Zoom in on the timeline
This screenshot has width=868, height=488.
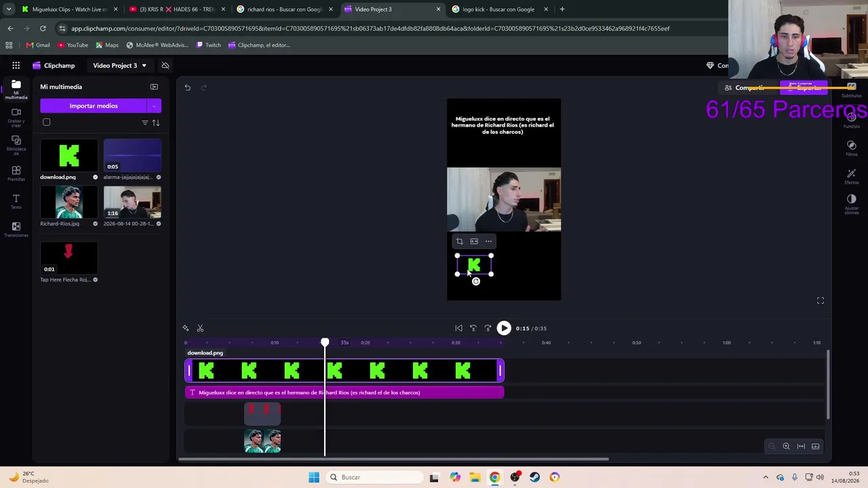[786, 446]
